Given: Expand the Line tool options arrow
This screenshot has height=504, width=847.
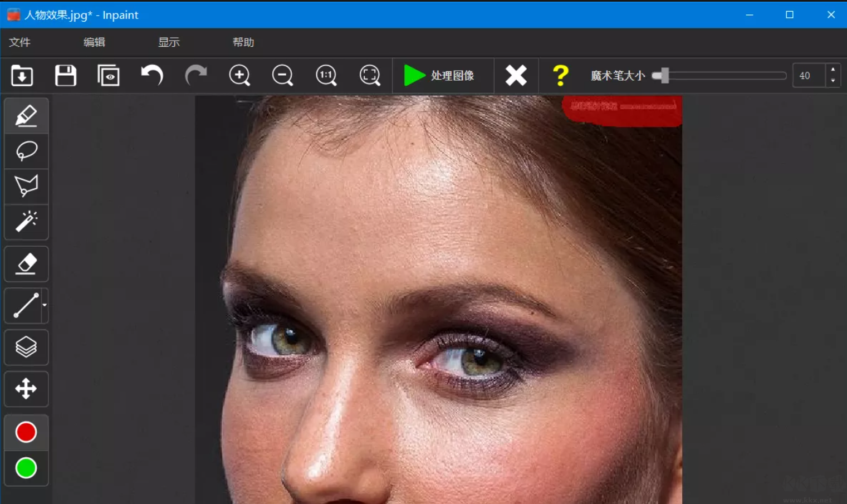Looking at the screenshot, I should pyautogui.click(x=44, y=306).
